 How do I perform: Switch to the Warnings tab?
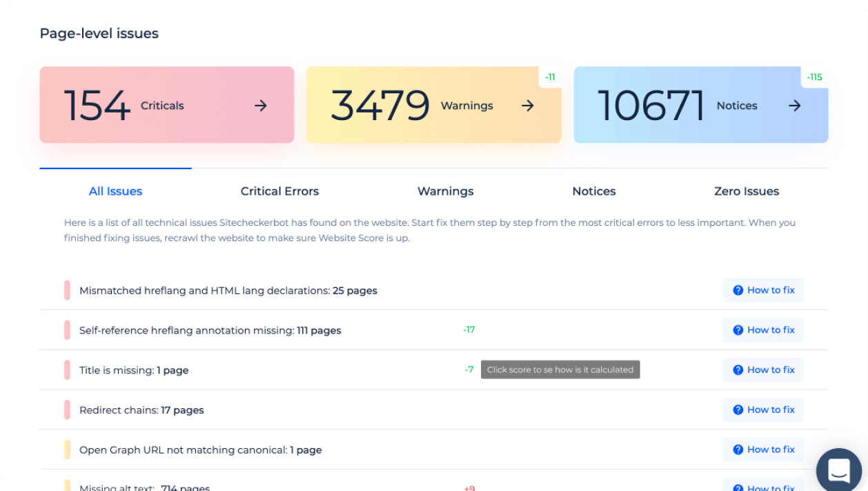tap(446, 191)
